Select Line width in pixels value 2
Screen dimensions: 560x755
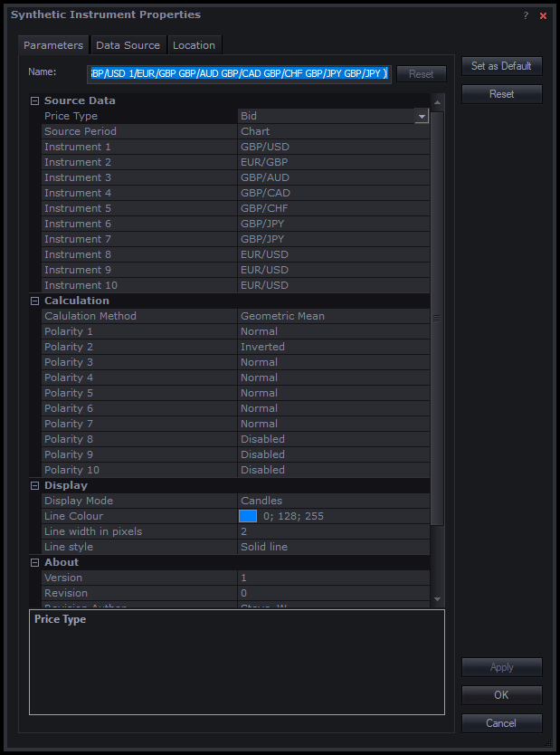pyautogui.click(x=334, y=532)
